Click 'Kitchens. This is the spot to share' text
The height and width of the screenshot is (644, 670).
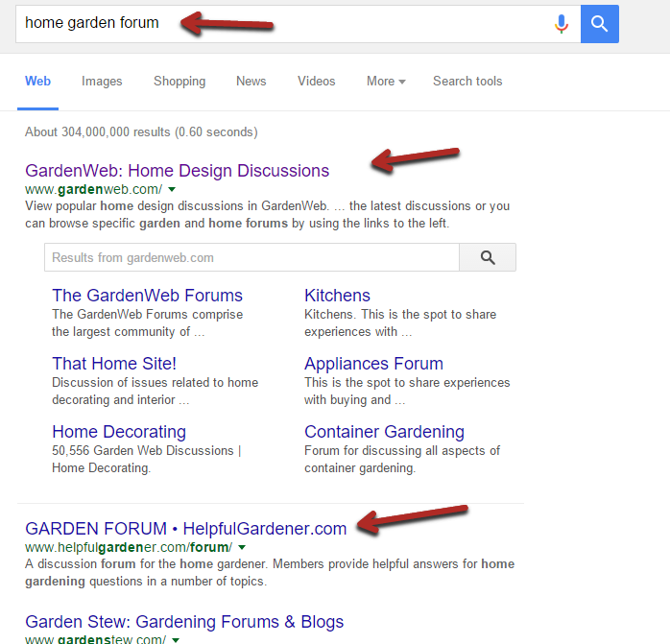point(400,315)
